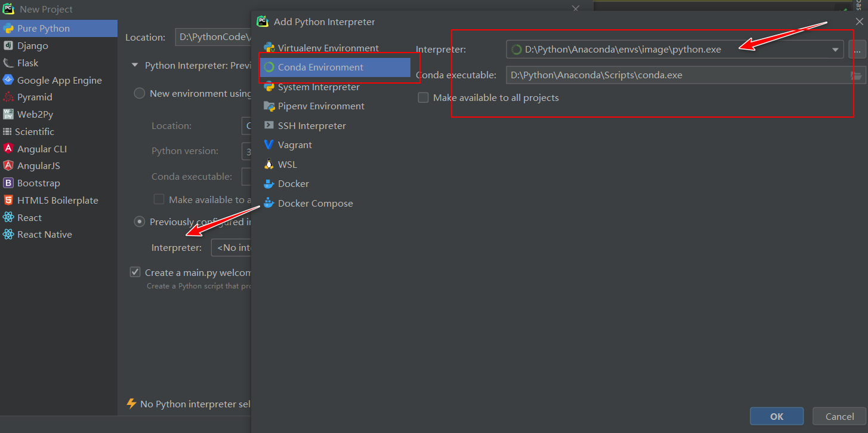Click folder browse icon in Conda executable field
The height and width of the screenshot is (433, 868).
[857, 75]
